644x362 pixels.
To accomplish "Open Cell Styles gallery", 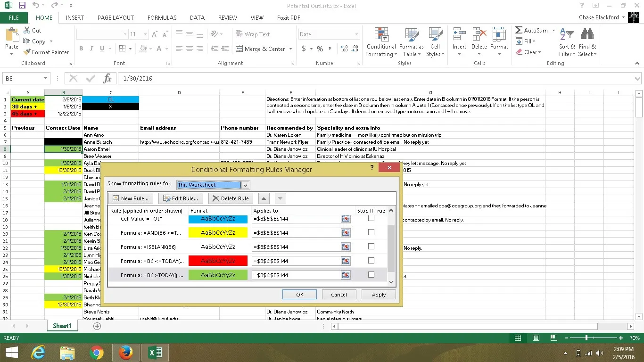I will click(435, 42).
